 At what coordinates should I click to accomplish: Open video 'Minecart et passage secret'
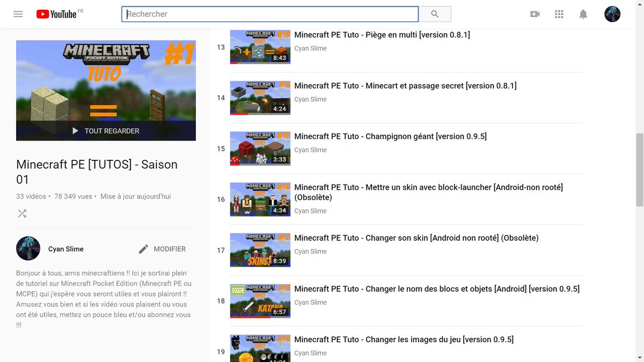coord(405,86)
